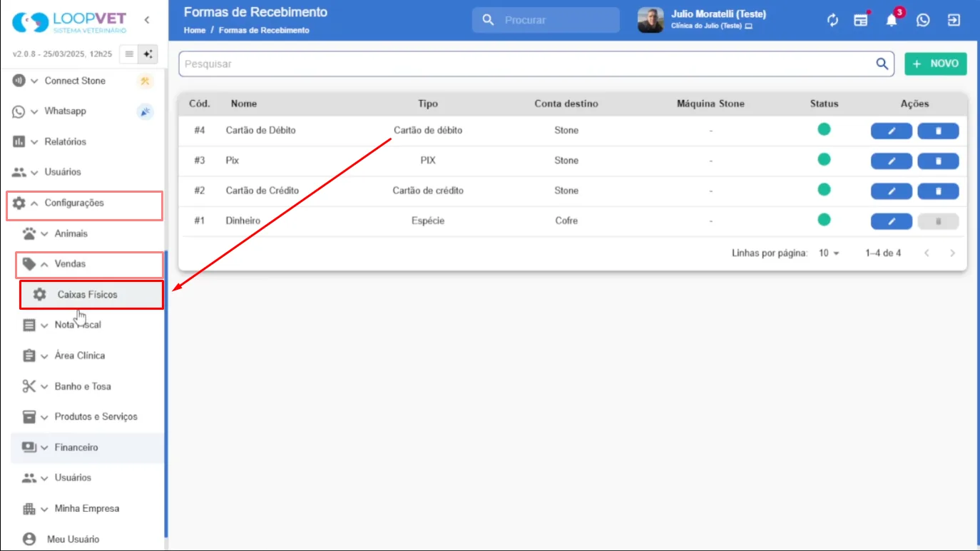The width and height of the screenshot is (980, 551).
Task: Click the magnifier icon in Pesquisar field
Action: click(x=882, y=64)
